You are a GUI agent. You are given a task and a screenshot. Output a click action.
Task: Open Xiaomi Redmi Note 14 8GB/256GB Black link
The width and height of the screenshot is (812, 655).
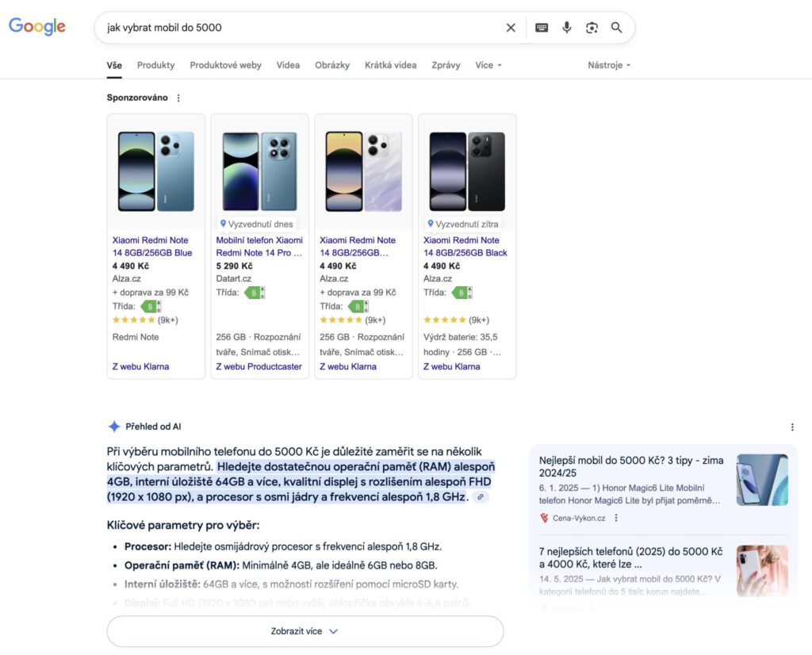(x=465, y=247)
